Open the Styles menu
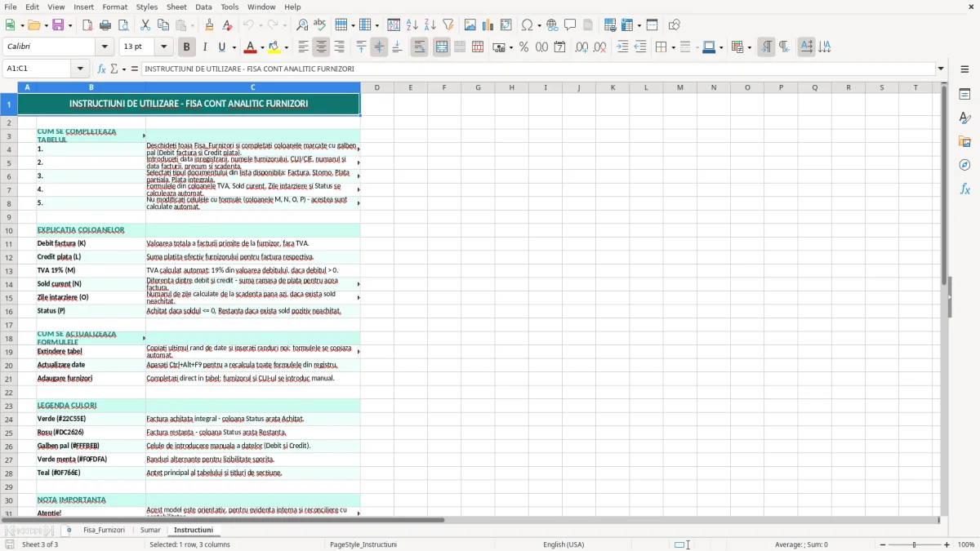The width and height of the screenshot is (980, 551). click(147, 7)
